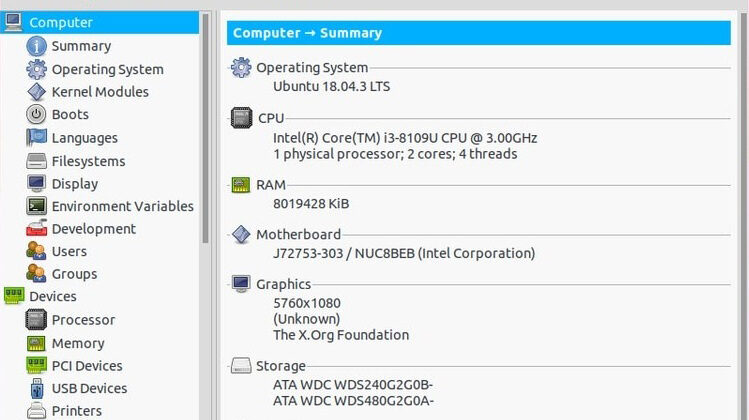This screenshot has width=749, height=420.
Task: Select the Languages speech bubble icon
Action: tap(36, 138)
